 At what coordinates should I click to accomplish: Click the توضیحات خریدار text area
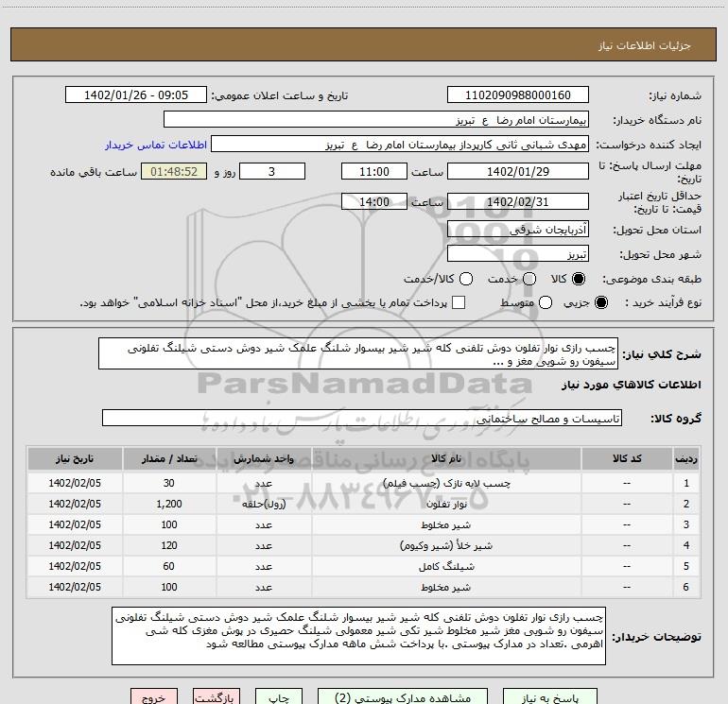tap(358, 636)
